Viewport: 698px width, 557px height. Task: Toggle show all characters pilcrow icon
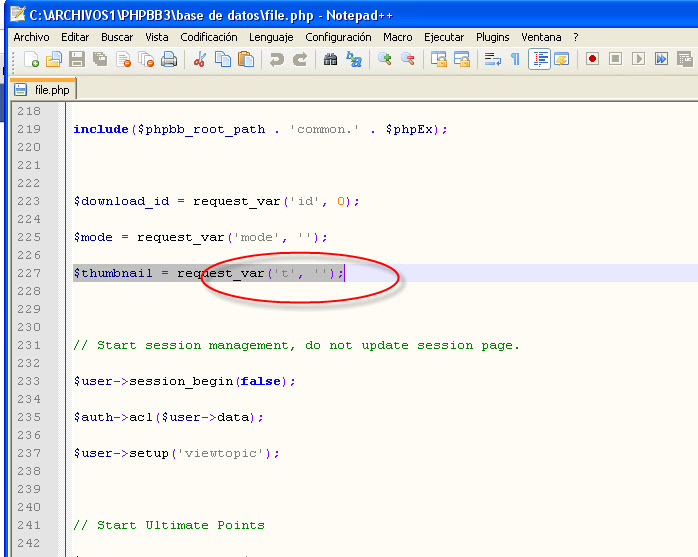point(515,60)
